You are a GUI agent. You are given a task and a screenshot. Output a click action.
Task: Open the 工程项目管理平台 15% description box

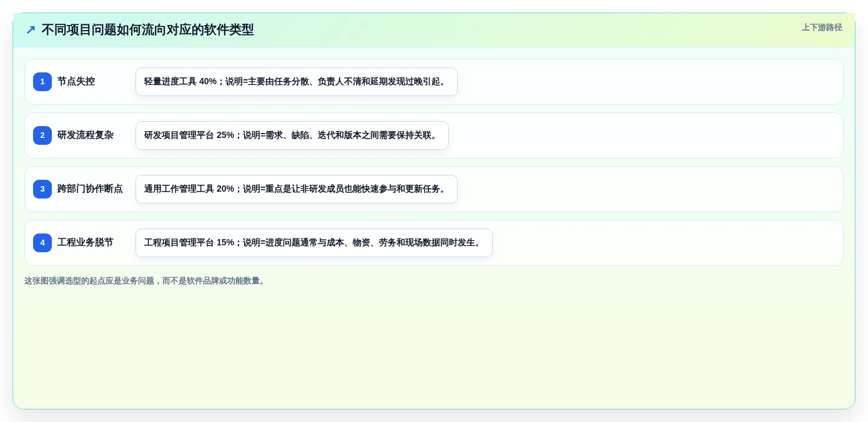[x=314, y=243]
